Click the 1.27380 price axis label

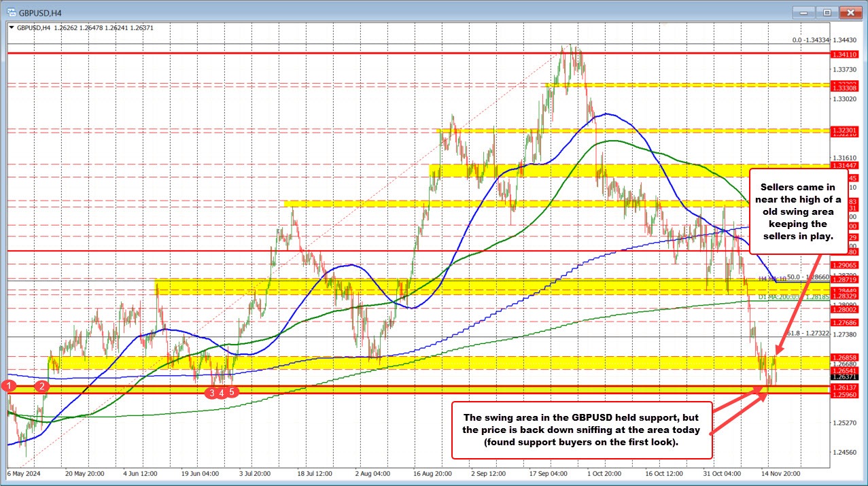(x=844, y=334)
